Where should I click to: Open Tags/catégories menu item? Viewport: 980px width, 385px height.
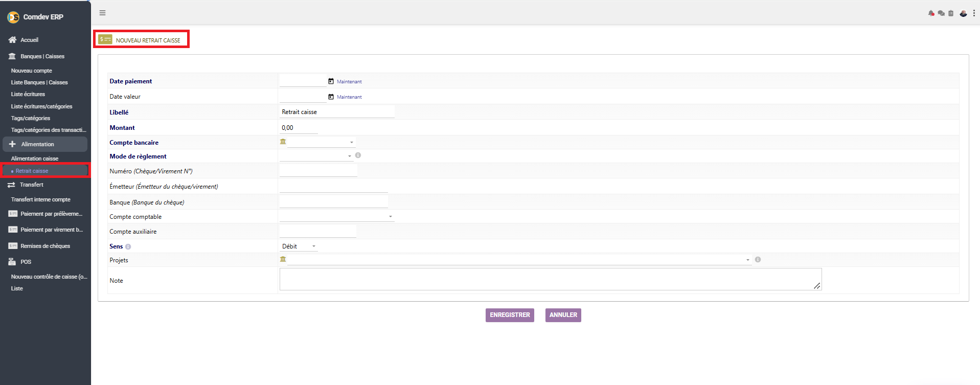pyautogui.click(x=31, y=118)
